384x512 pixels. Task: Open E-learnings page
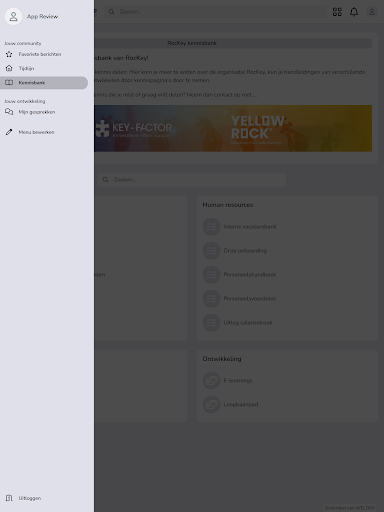point(238,380)
